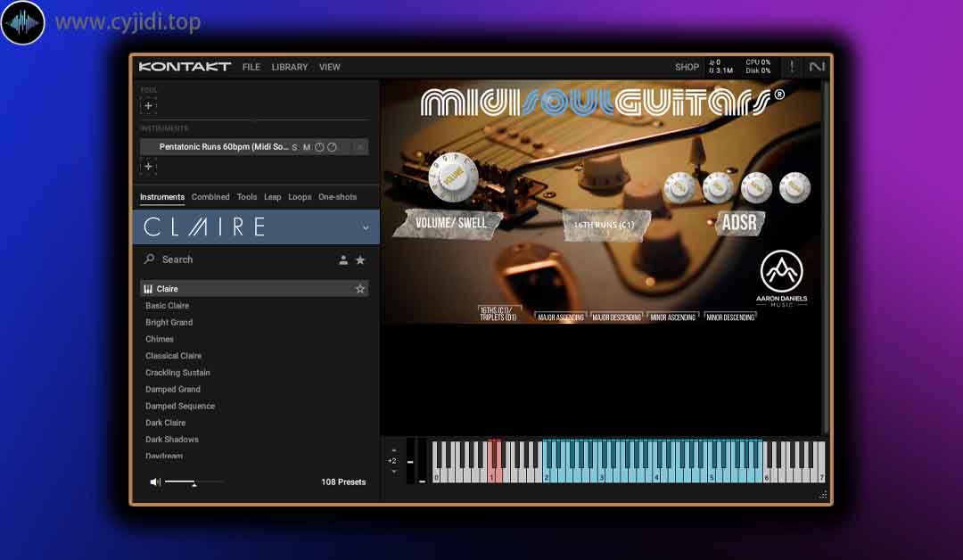
Task: Select the Chimes preset
Action: 159,339
